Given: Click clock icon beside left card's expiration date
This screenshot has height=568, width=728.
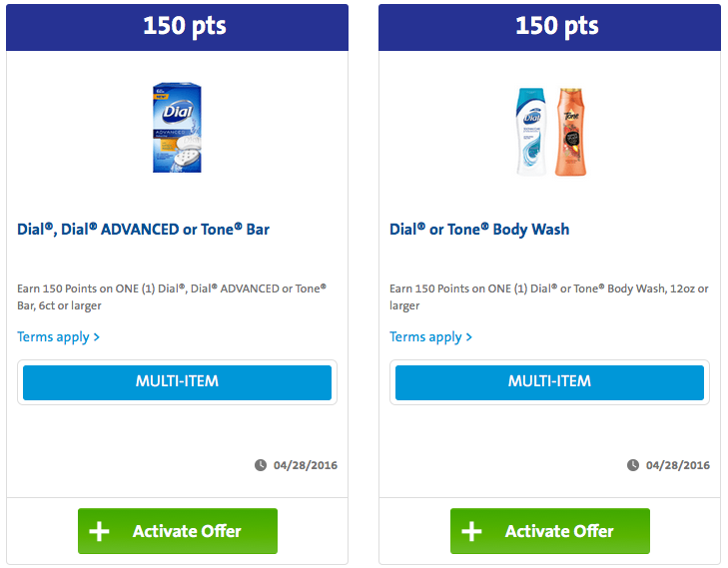Looking at the screenshot, I should click(261, 465).
